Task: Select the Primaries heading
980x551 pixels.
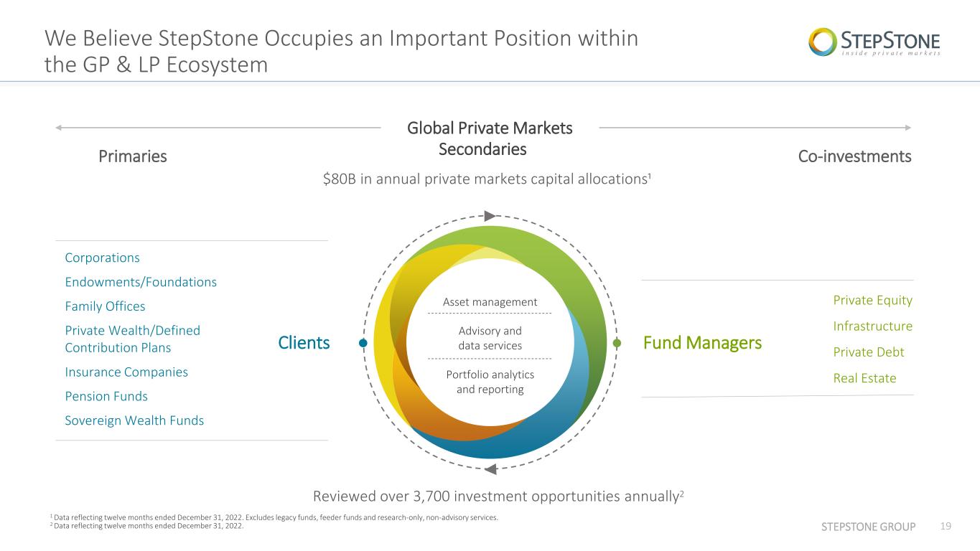Action: [133, 156]
